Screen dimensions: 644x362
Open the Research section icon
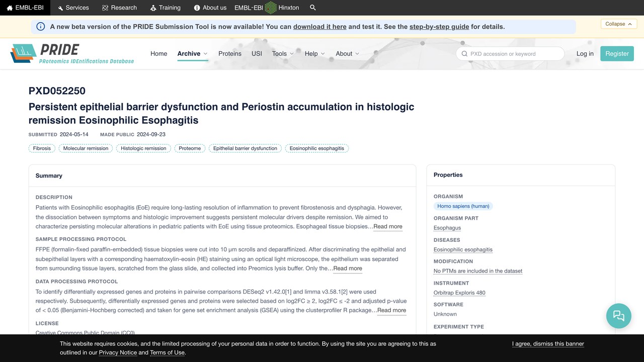(105, 8)
